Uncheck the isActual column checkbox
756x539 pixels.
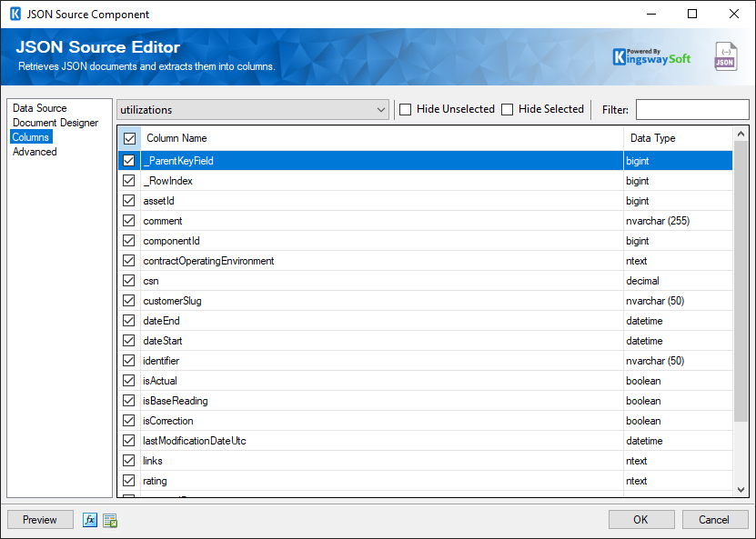coord(128,380)
